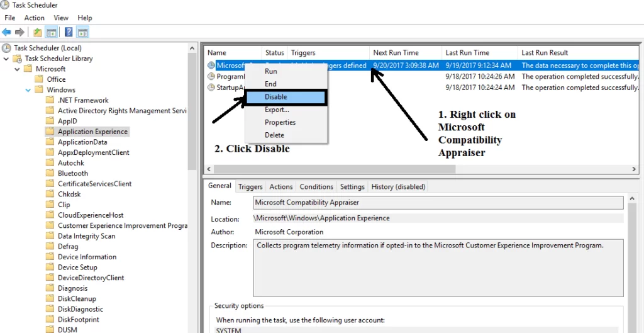Click the folder icon next to DiskCleanup
The image size is (644, 333).
(50, 299)
